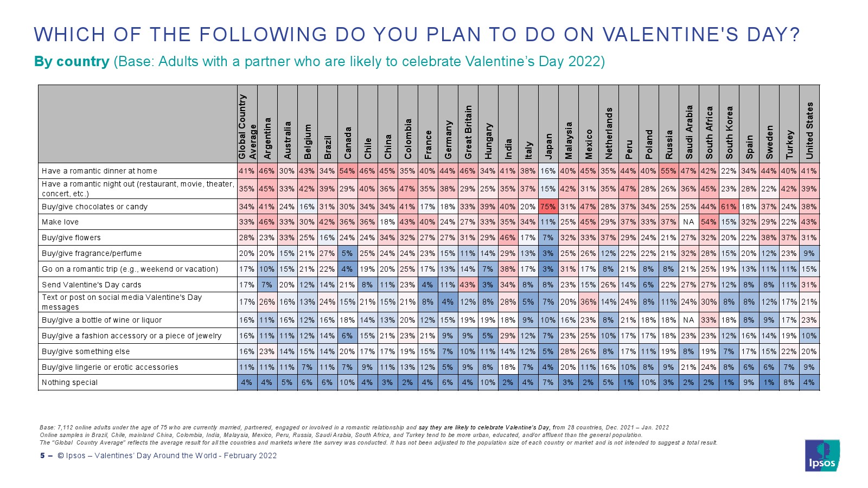Click the 75% chocolates cell for Japan
The image size is (868, 488).
tap(548, 207)
